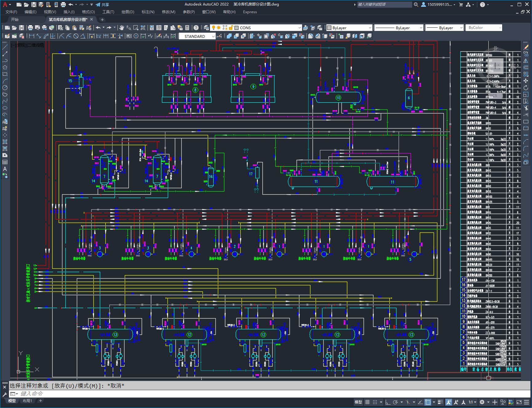Toggle object snap button in status bar
Image resolution: width=532 pixels, height=408 pixels.
(428, 402)
